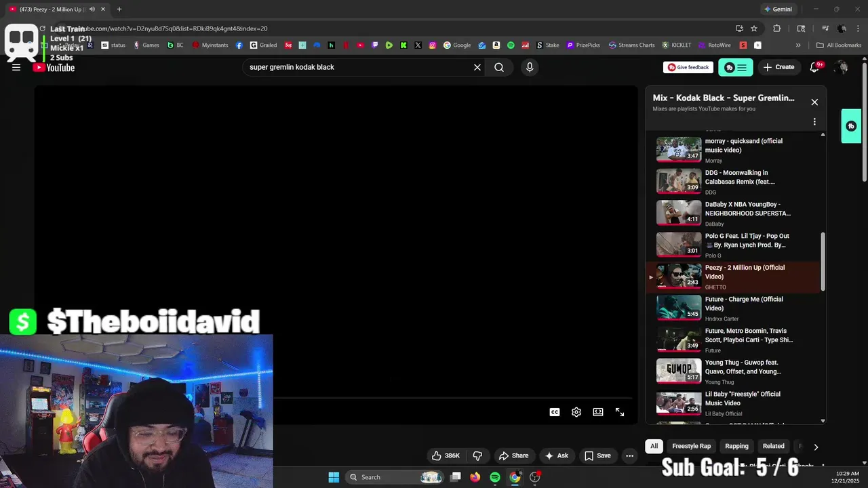Screen dimensions: 868x488
Task: Expand hidden bookmarks overflow chevron
Action: (x=798, y=45)
